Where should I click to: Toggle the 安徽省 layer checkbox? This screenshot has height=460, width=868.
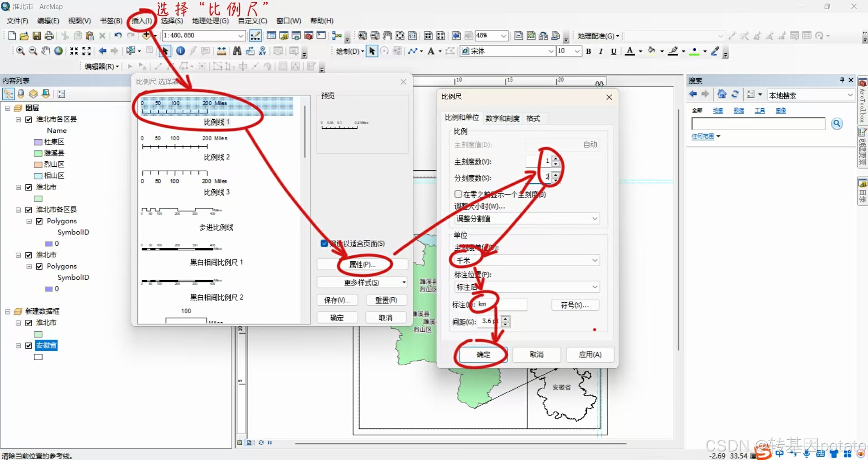[x=29, y=346]
